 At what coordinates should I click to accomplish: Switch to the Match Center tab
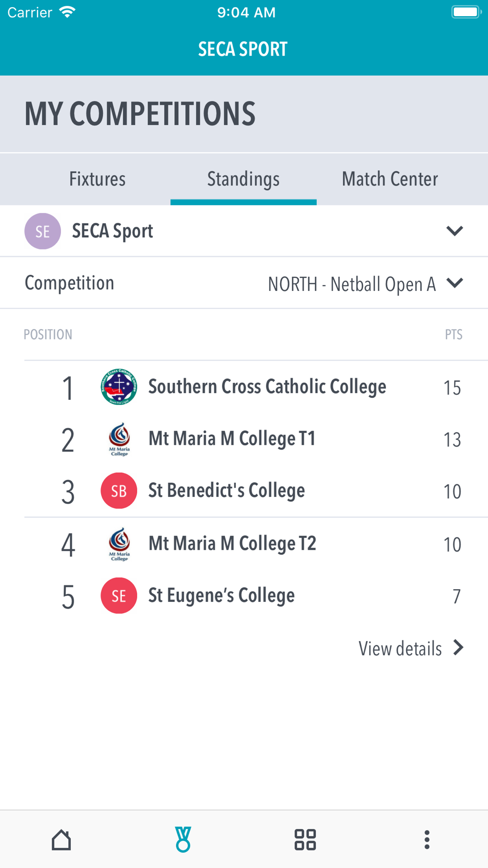pos(390,179)
